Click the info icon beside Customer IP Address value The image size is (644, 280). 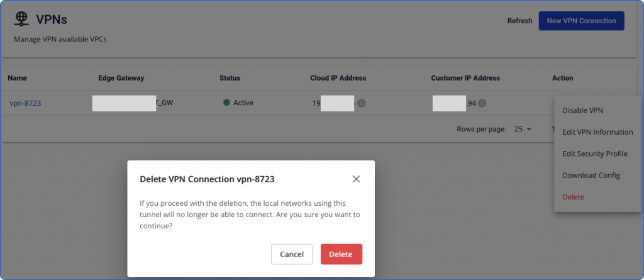(482, 103)
